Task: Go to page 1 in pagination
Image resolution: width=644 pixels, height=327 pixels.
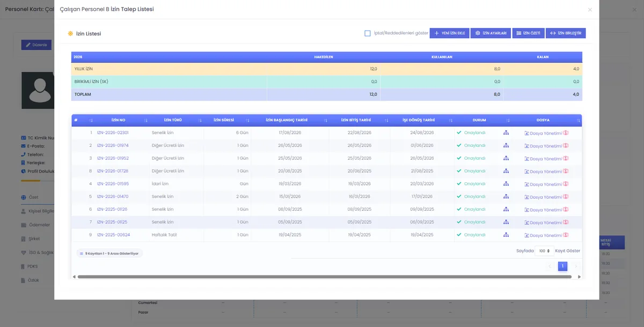Action: [562, 266]
